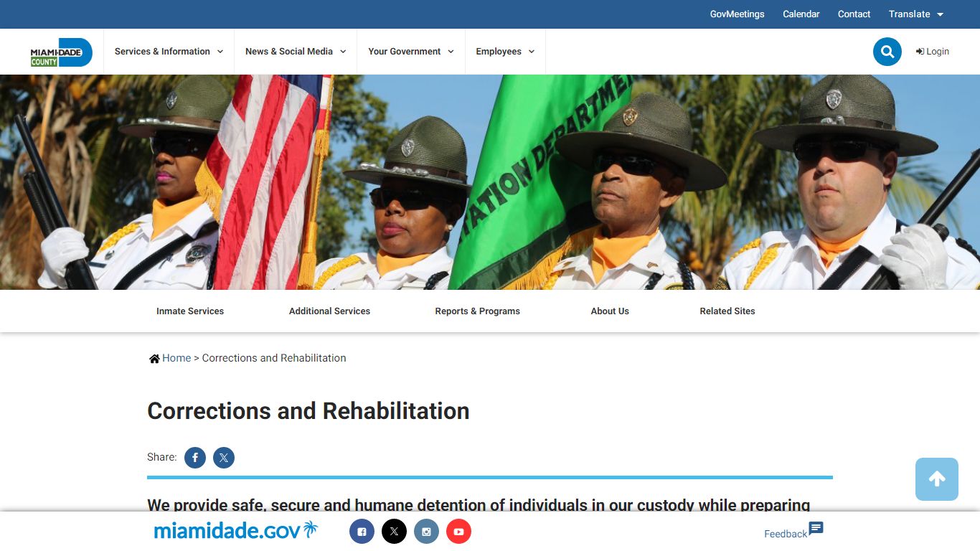Viewport: 980px width, 551px height.
Task: Go to Home breadcrumb link
Action: (x=176, y=358)
